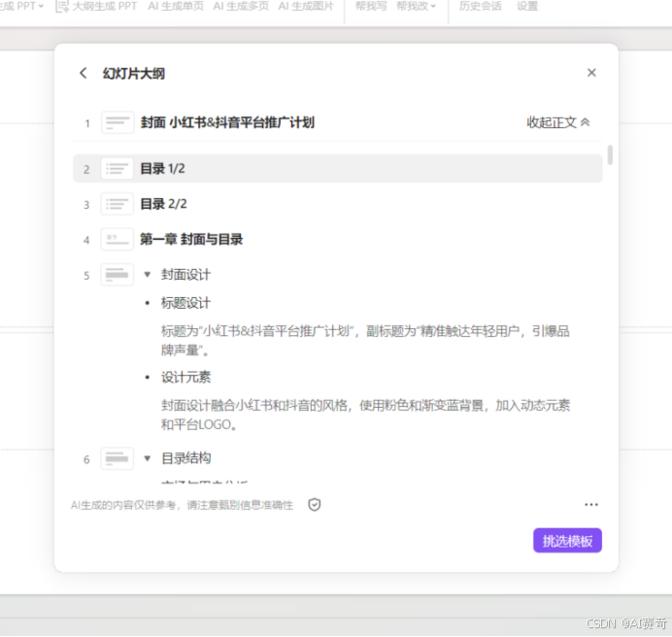Click the 标题设计 bullet item
672x637 pixels.
click(x=185, y=303)
